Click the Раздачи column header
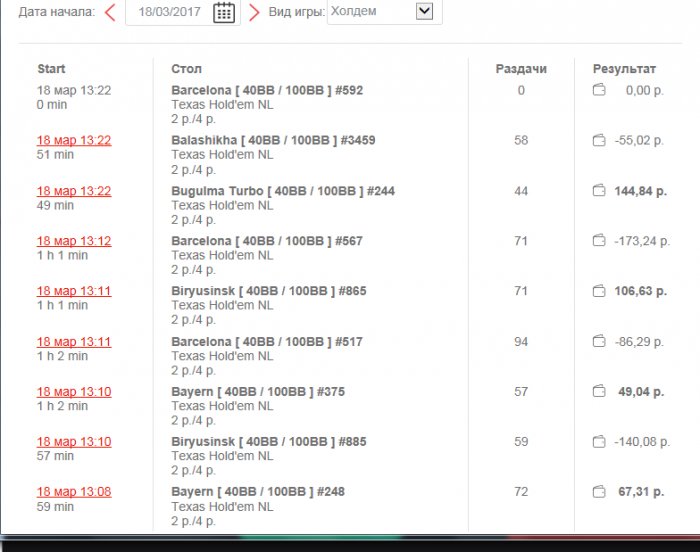 click(x=521, y=69)
